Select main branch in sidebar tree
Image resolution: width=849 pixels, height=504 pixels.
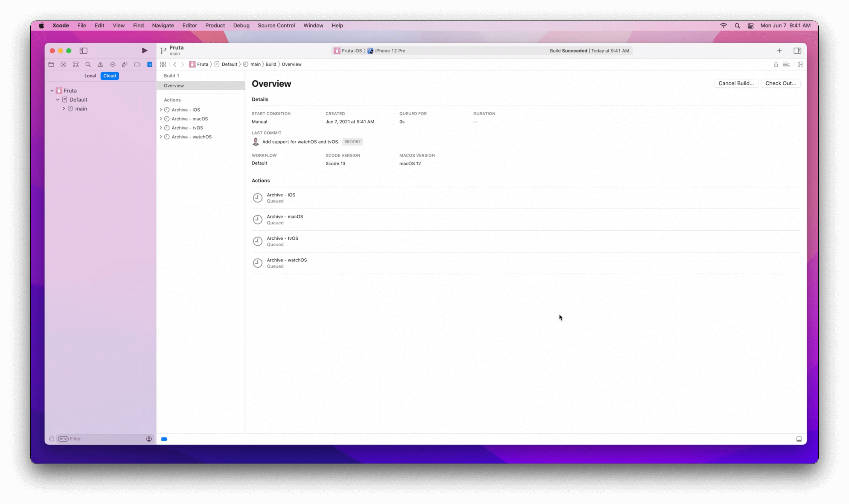pos(81,109)
